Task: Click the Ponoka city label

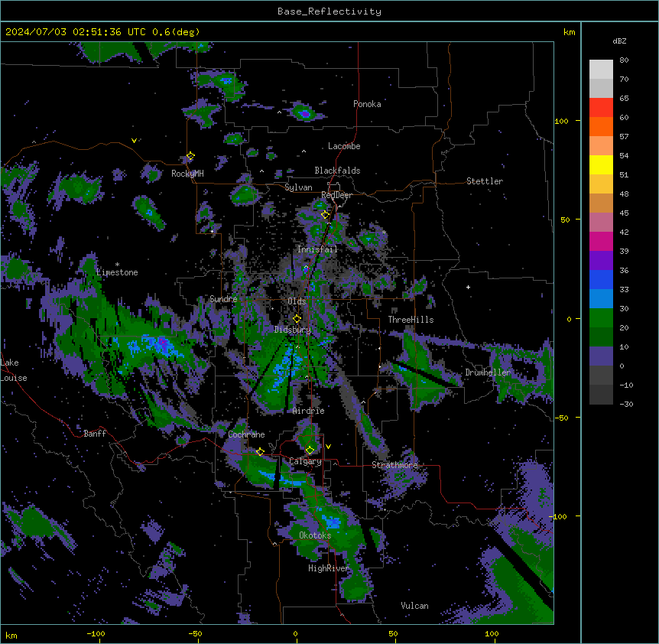Action: 367,104
